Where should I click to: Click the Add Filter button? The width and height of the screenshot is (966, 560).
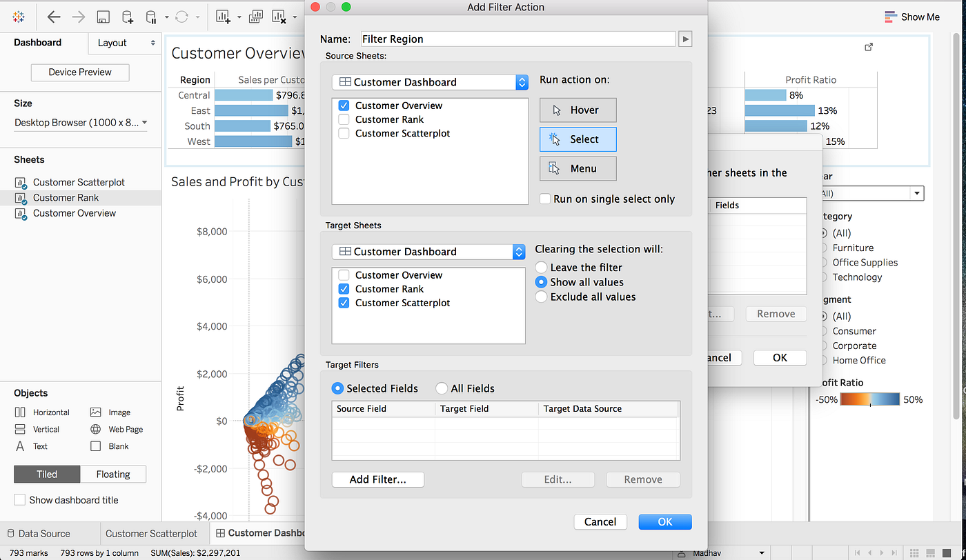[378, 479]
